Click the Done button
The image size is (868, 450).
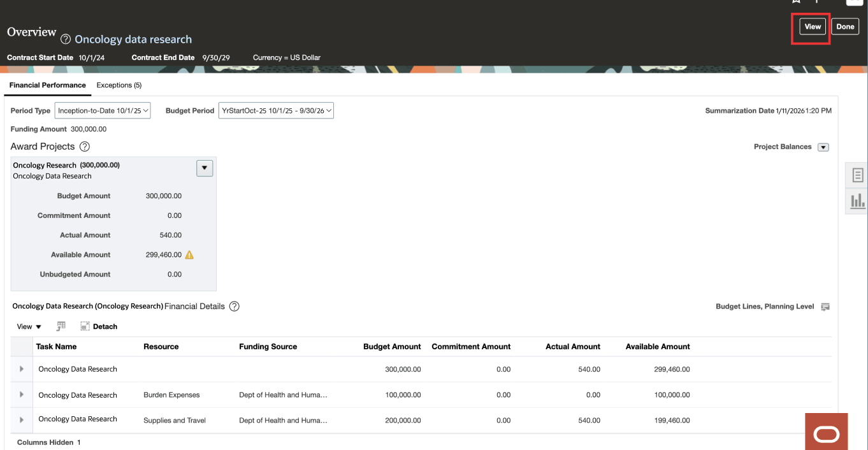click(x=845, y=26)
